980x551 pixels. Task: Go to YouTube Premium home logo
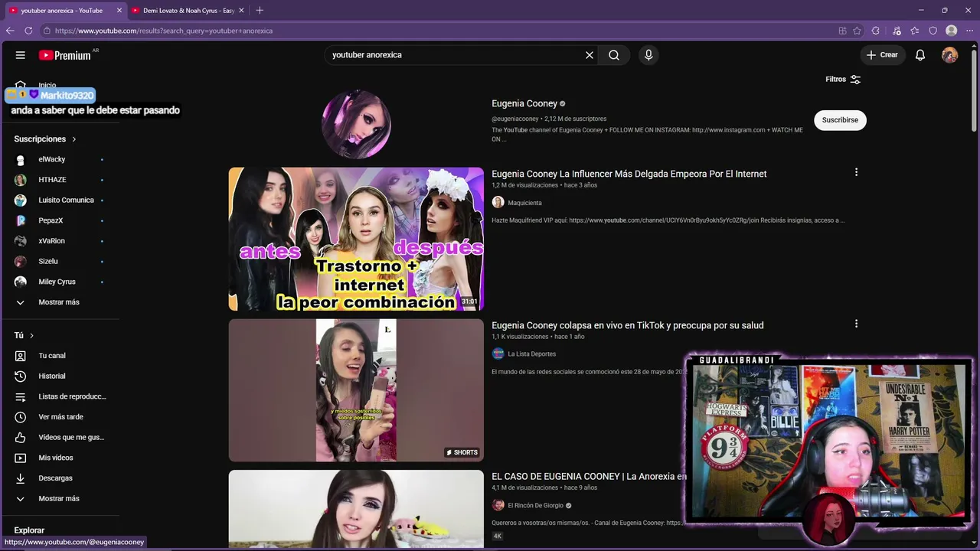pyautogui.click(x=65, y=55)
